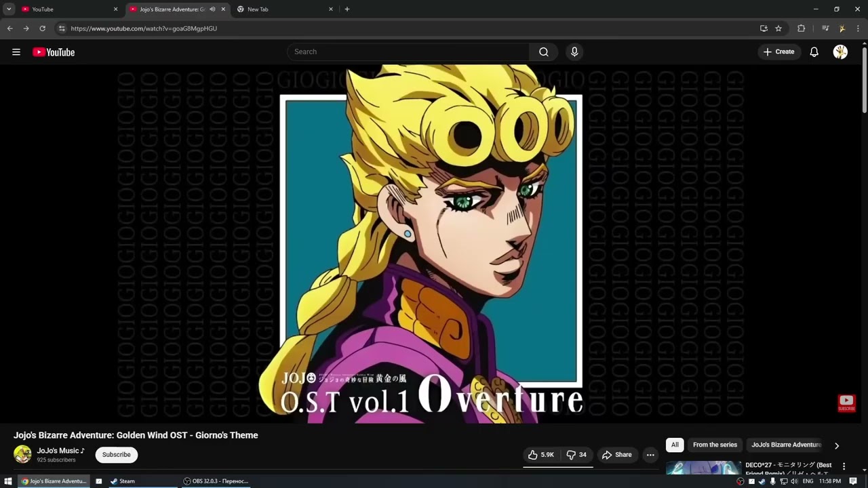Close the New Tab tab
This screenshot has width=868, height=488.
[331, 9]
